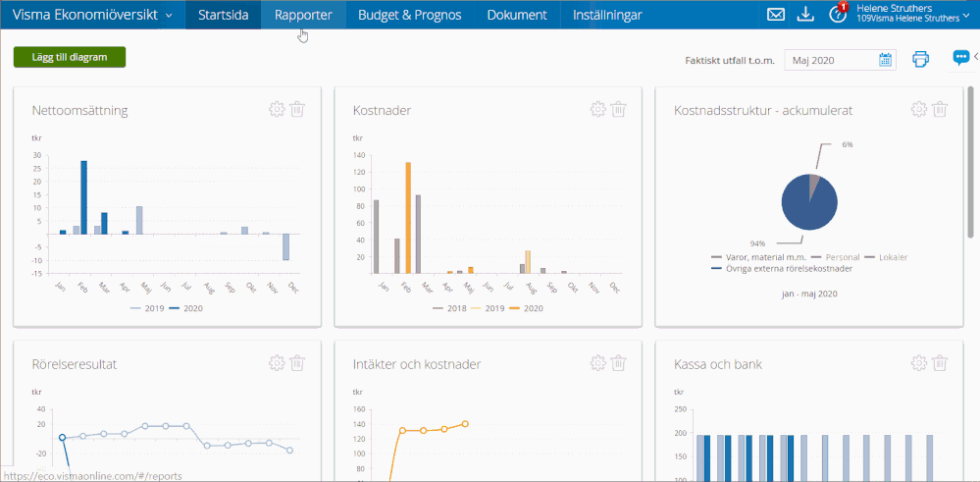The image size is (980, 482).
Task: Click trash icon on Kostnadsstruktur - ackumulerat card
Action: click(x=940, y=109)
